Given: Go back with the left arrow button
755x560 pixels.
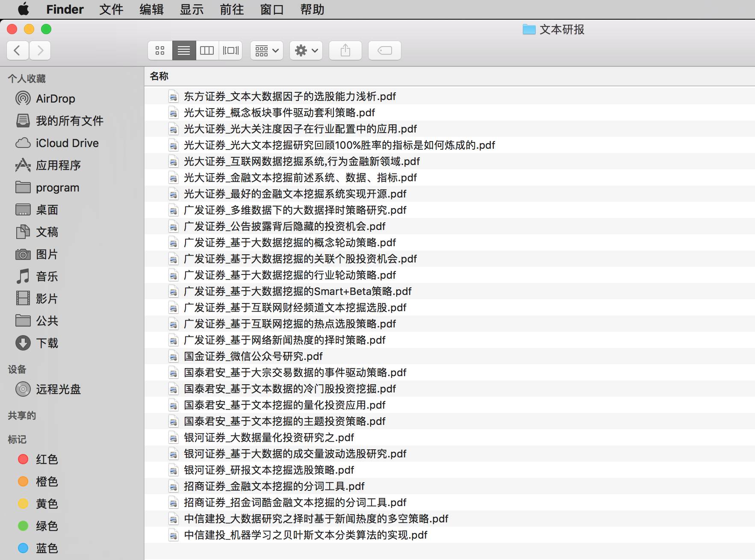Looking at the screenshot, I should [x=18, y=50].
